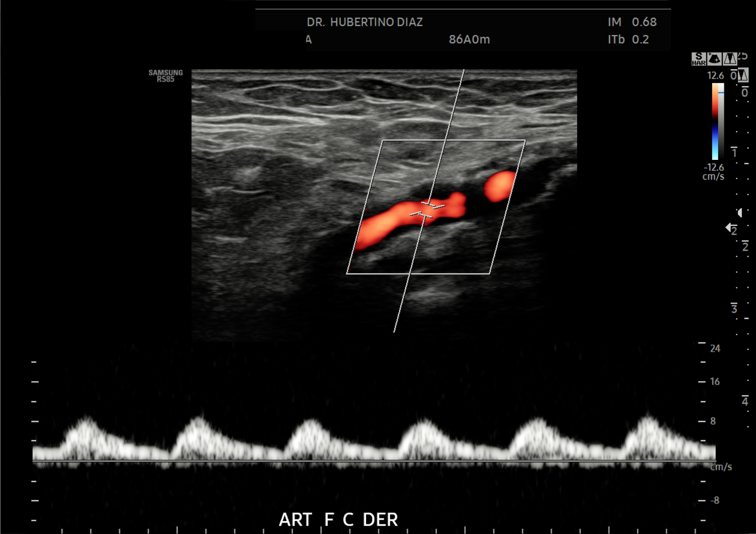Image resolution: width=756 pixels, height=534 pixels.
Task: Click the blue marker line on the gray bar
Action: (x=721, y=92)
